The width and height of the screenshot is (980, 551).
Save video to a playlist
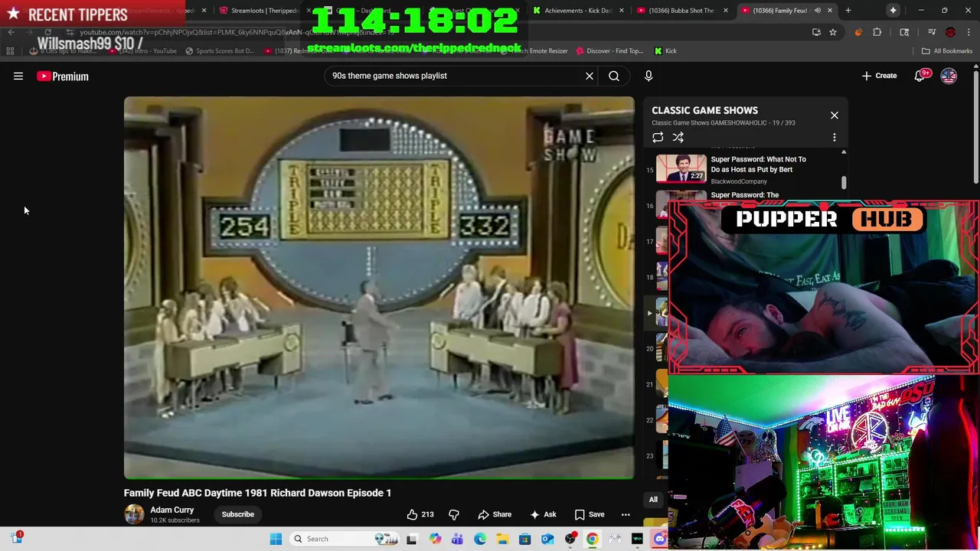pyautogui.click(x=590, y=514)
